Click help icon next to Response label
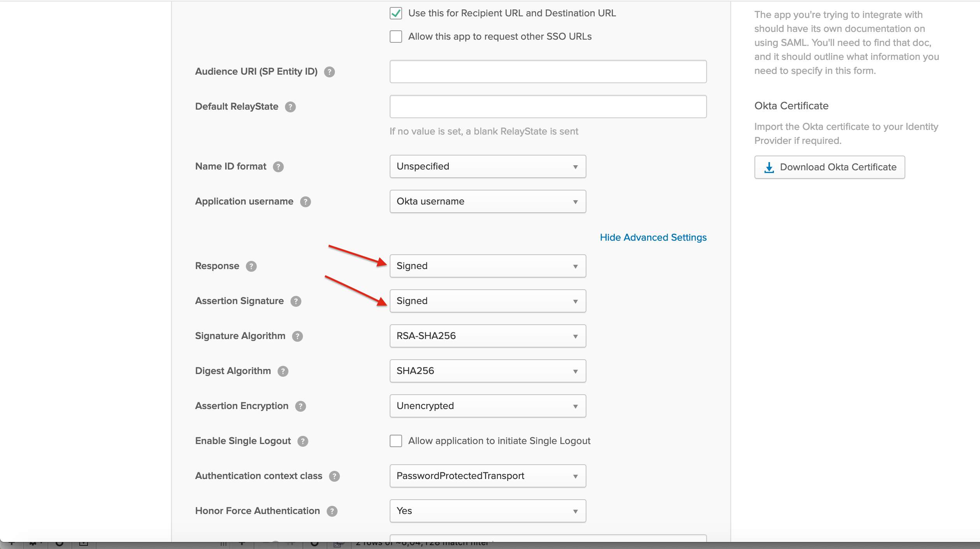 251,266
